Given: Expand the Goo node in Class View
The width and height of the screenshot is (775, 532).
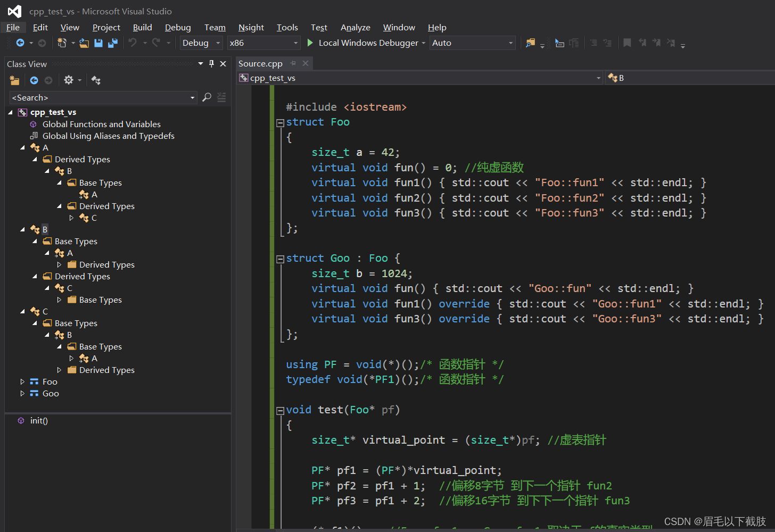Looking at the screenshot, I should (x=22, y=393).
